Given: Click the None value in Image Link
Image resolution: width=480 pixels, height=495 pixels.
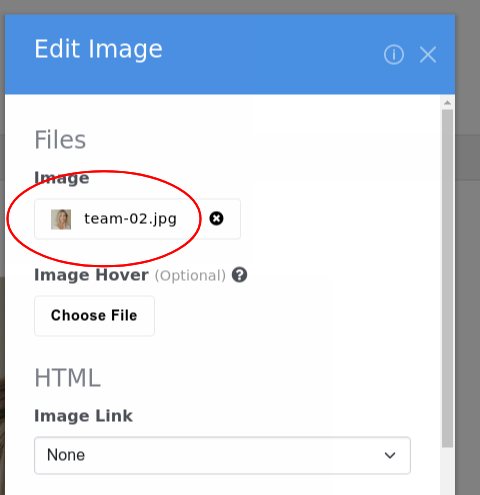Looking at the screenshot, I should pos(66,455).
